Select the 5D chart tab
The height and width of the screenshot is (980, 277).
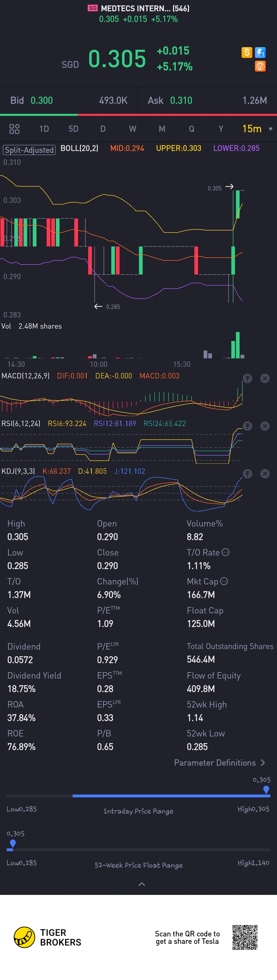coord(73,129)
